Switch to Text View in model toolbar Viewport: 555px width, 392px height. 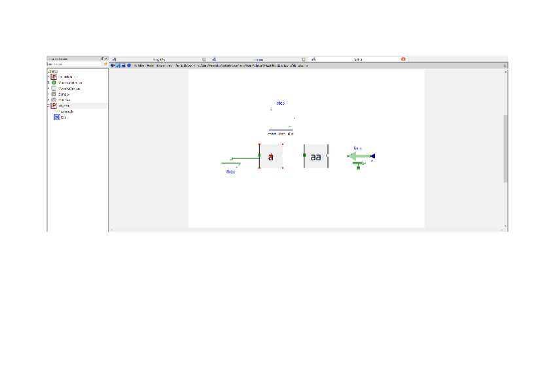click(x=124, y=65)
